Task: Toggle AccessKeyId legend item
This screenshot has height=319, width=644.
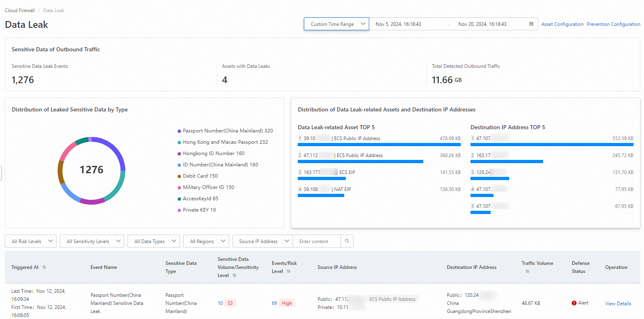Action: tap(198, 199)
